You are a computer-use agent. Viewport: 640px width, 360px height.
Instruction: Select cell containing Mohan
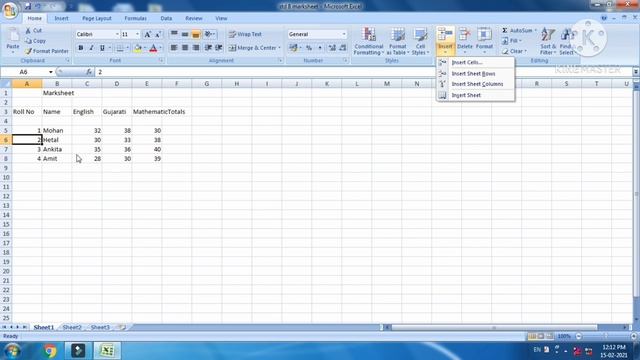tap(57, 131)
